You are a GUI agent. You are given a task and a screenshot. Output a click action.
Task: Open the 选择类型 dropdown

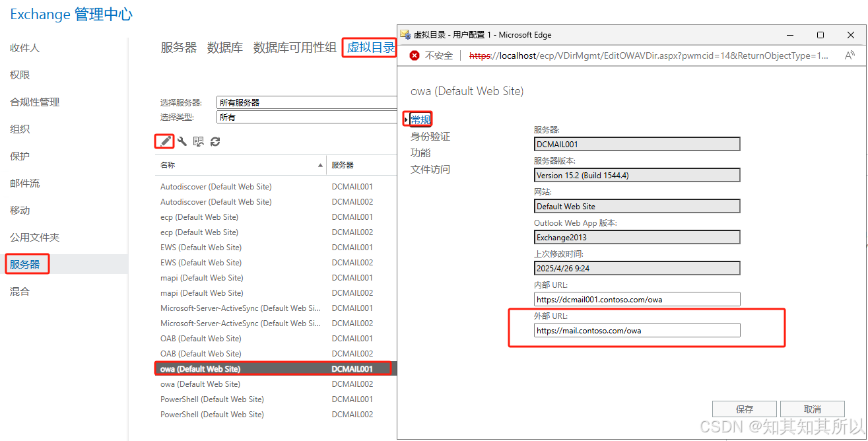[x=306, y=117]
